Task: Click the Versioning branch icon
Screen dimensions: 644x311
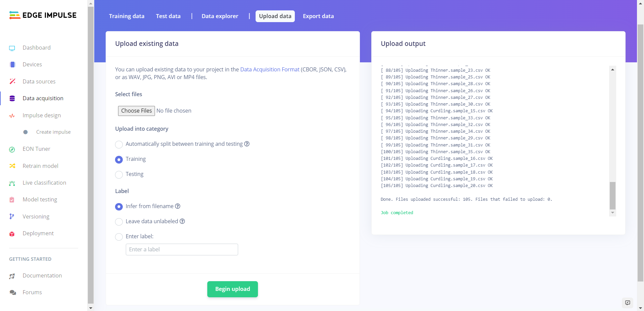Action: [12, 216]
